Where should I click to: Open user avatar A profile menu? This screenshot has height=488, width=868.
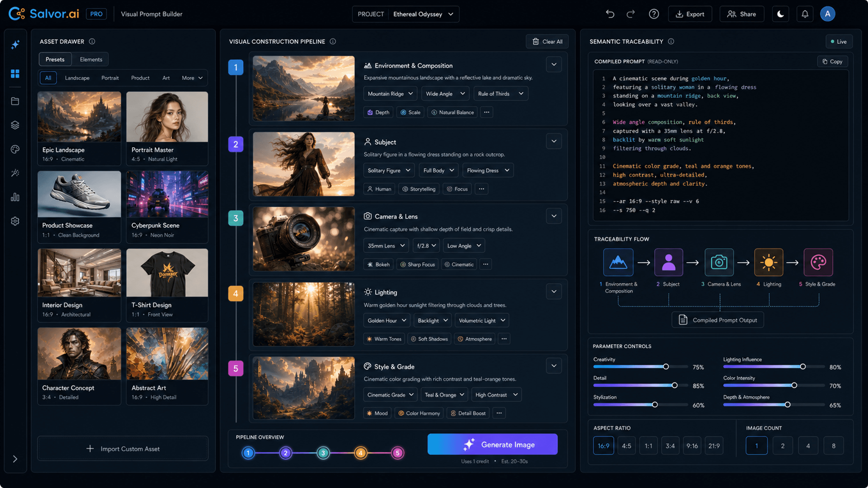(827, 14)
